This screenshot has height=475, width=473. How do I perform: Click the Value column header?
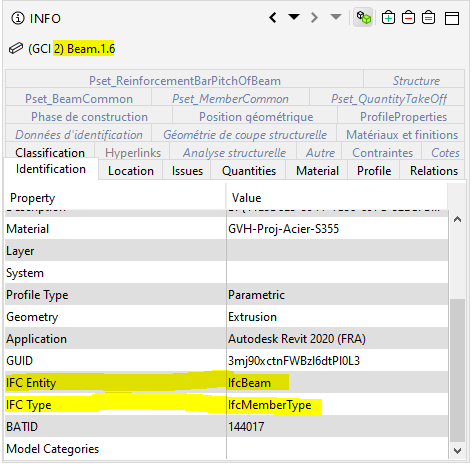click(337, 197)
